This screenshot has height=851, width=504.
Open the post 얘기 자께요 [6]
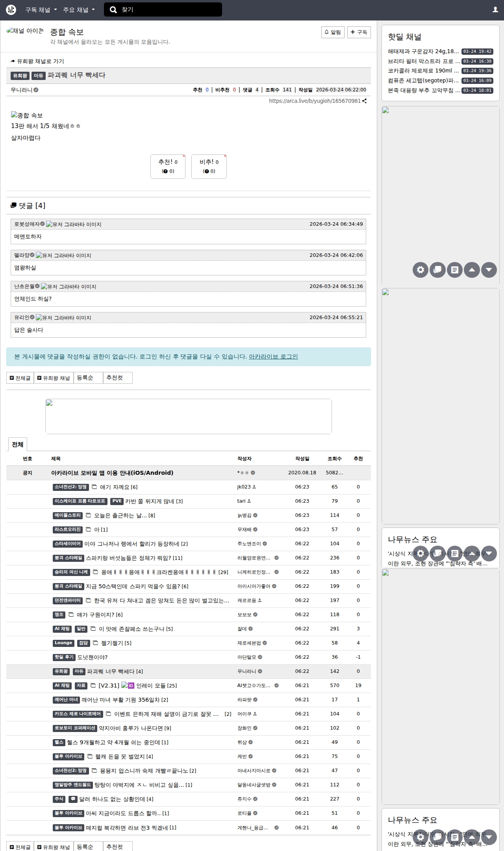tap(119, 487)
